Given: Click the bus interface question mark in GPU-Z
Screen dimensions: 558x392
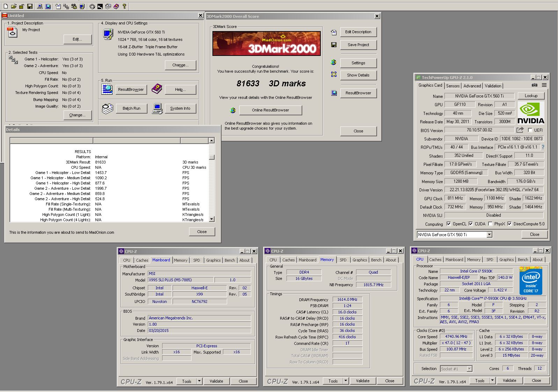Looking at the screenshot, I should (543, 147).
